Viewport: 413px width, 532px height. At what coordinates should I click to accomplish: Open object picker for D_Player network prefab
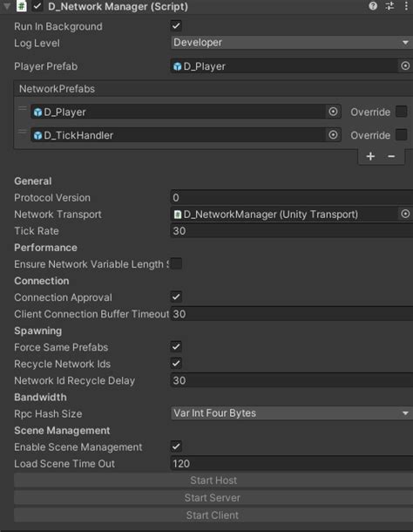(x=333, y=112)
